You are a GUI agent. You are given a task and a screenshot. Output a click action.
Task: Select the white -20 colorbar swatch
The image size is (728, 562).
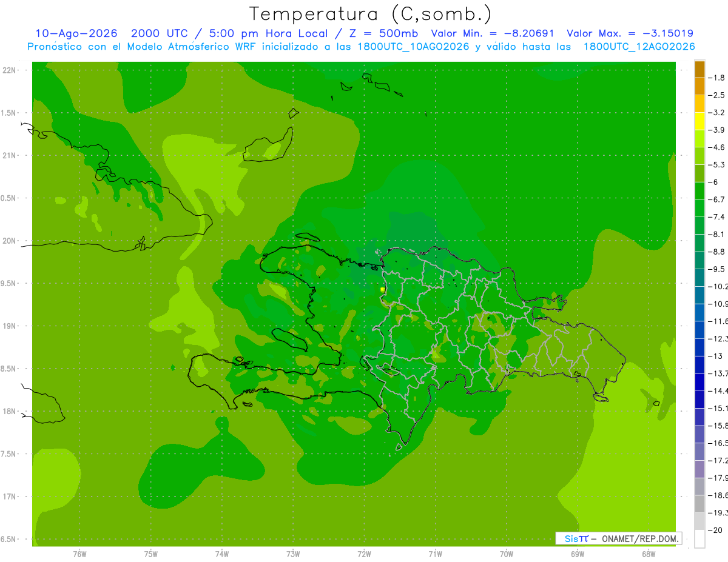(x=699, y=539)
